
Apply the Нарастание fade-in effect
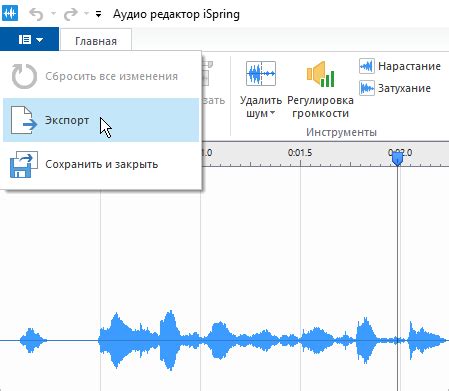pyautogui.click(x=400, y=66)
